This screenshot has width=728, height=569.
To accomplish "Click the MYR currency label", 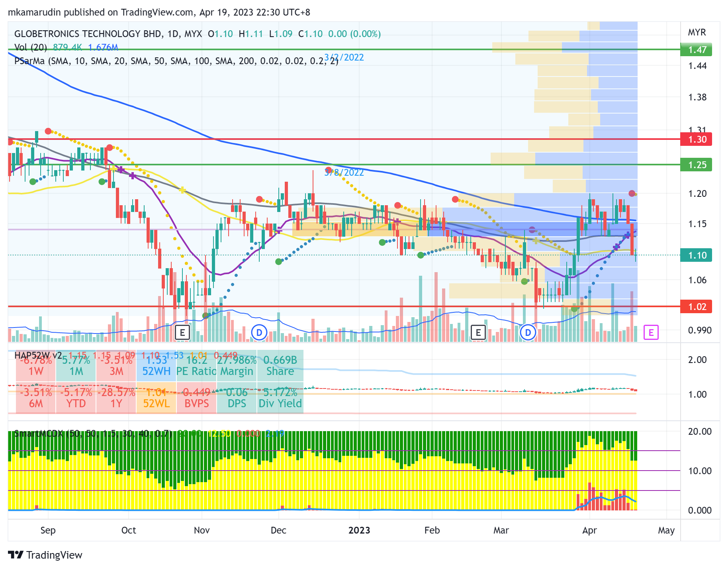I will point(697,32).
